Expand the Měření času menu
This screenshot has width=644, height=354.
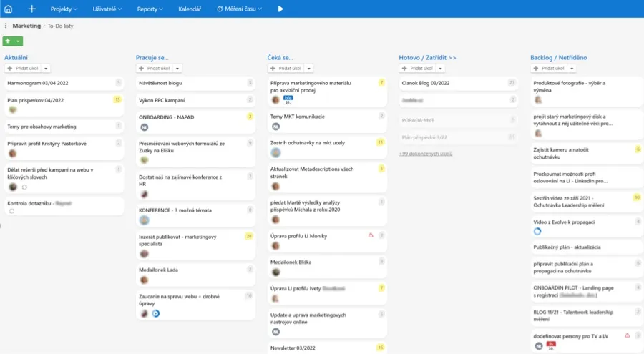coord(240,9)
